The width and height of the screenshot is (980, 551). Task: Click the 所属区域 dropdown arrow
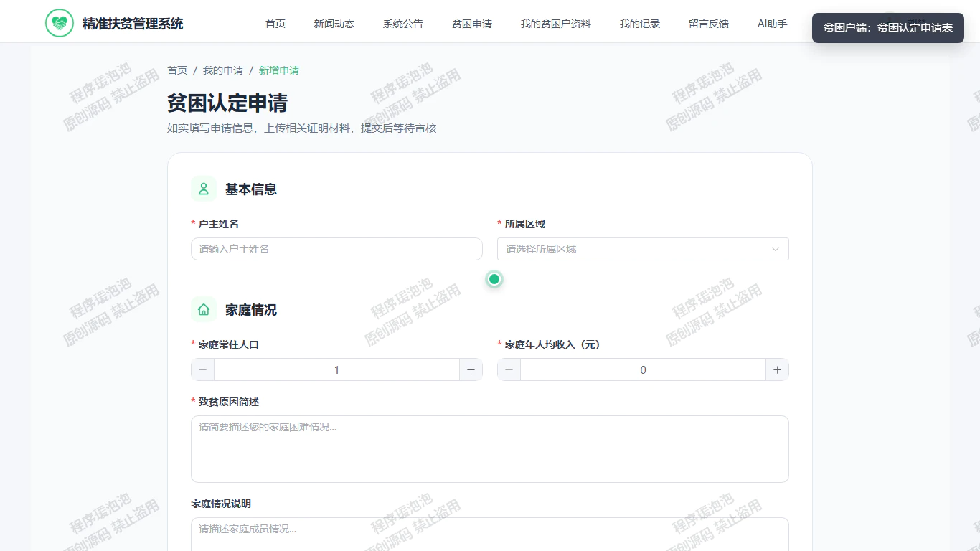776,249
